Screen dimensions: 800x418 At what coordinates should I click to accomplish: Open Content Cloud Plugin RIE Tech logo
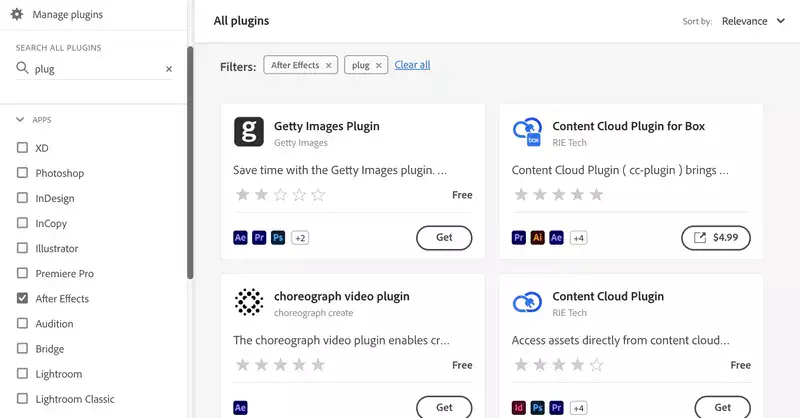click(x=527, y=302)
